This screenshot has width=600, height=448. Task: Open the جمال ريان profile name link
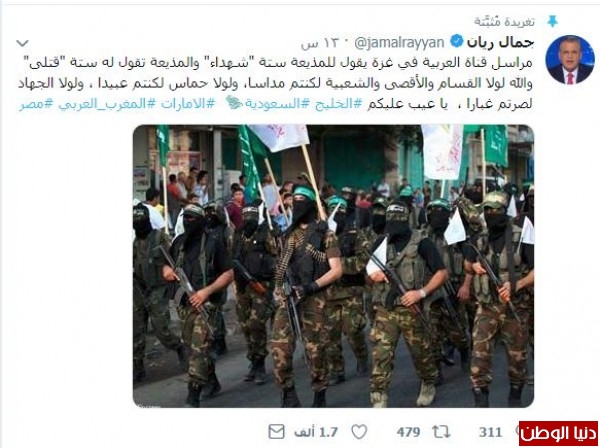point(500,42)
